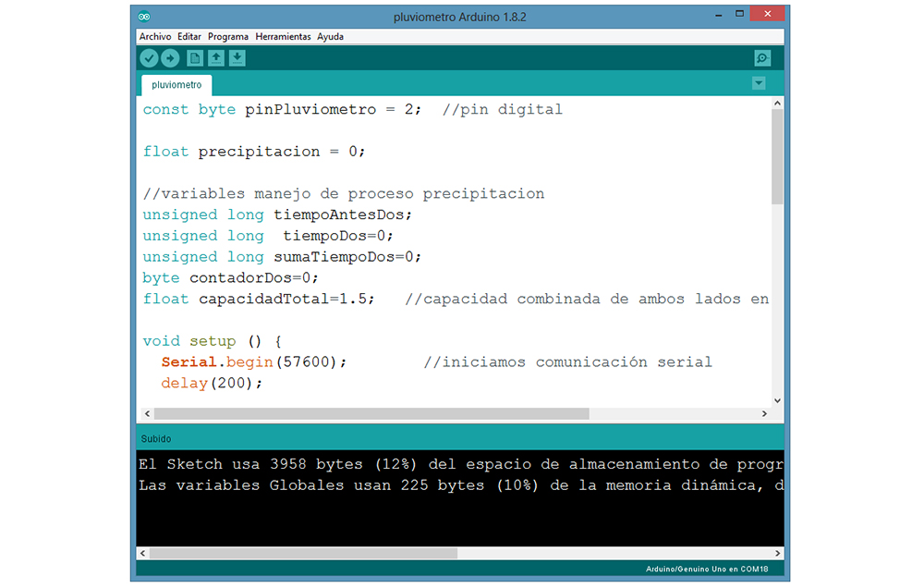
Task: Open an existing sketch with up-arrow icon
Action: click(216, 58)
